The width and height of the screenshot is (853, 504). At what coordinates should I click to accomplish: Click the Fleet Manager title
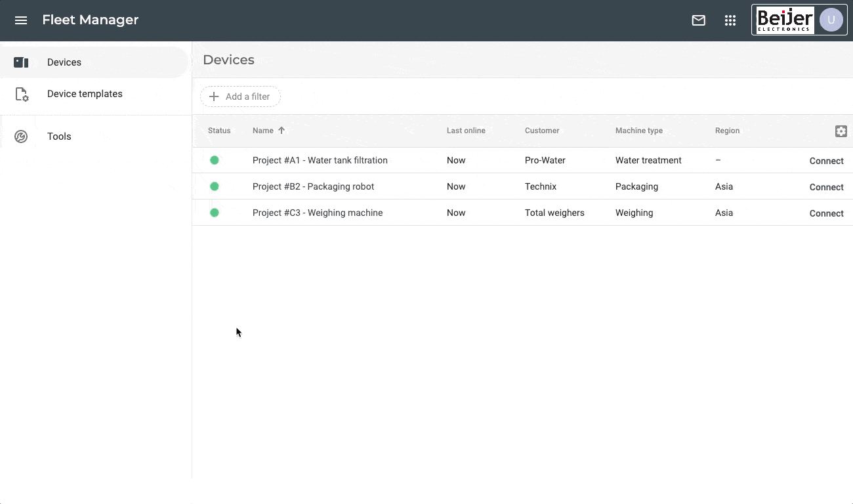coord(91,20)
